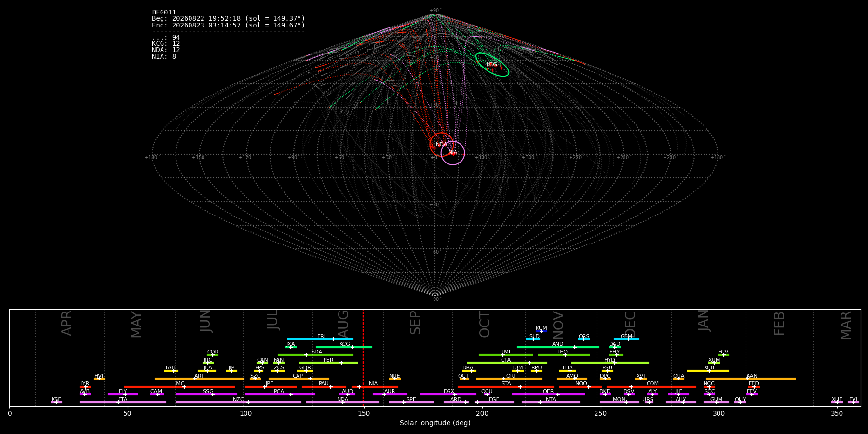Click the MAR month label in the timeline
Viewport: 868px width, 434px height.
[846, 325]
